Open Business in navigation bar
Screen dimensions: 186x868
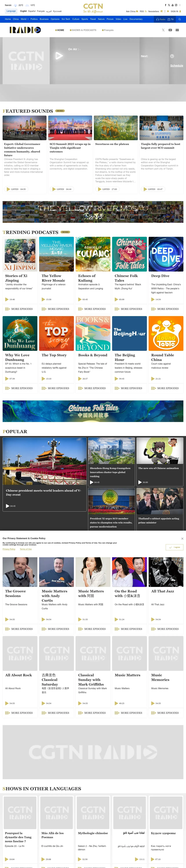44,19
